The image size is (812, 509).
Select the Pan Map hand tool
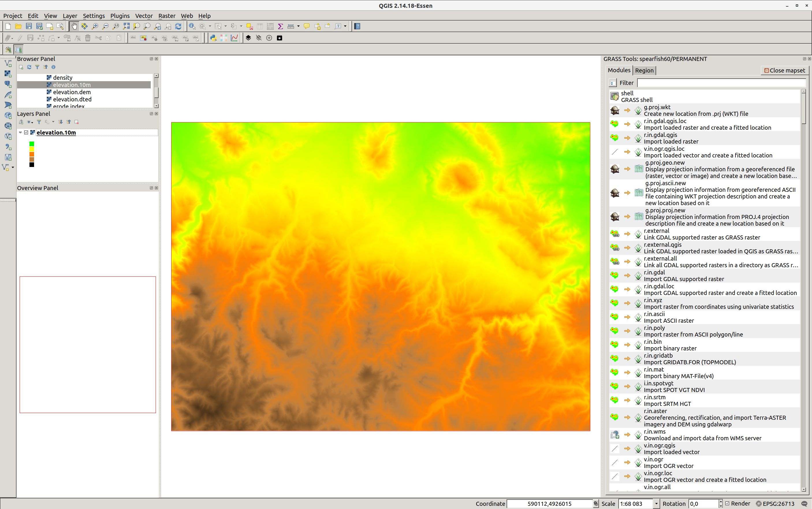point(74,26)
